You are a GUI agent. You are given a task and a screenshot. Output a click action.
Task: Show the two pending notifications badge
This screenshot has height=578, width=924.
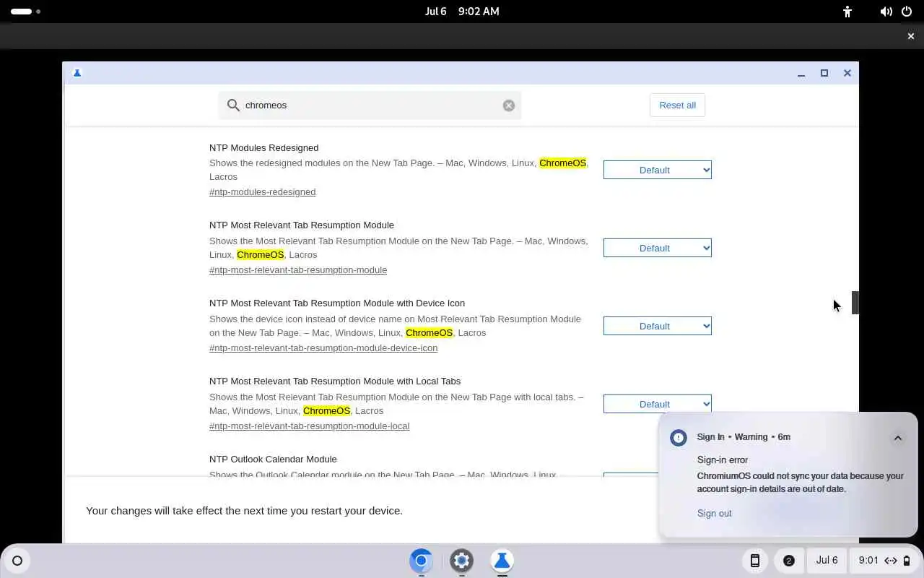pyautogui.click(x=788, y=561)
